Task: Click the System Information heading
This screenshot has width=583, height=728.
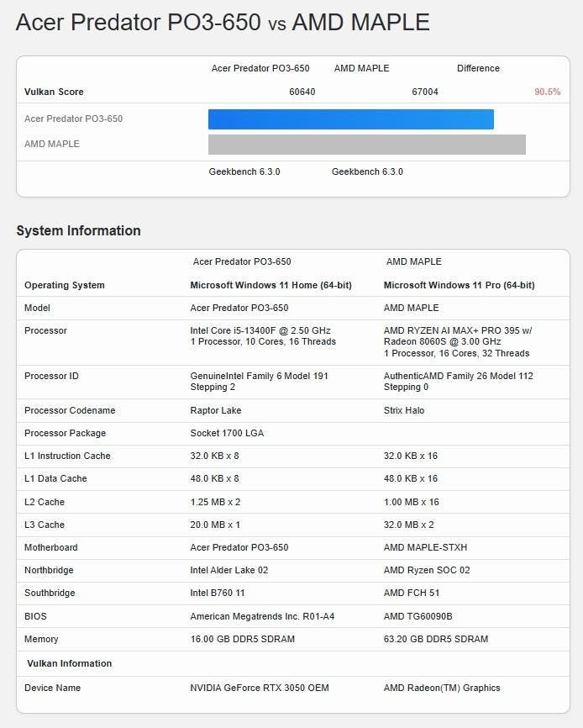Action: 78,230
